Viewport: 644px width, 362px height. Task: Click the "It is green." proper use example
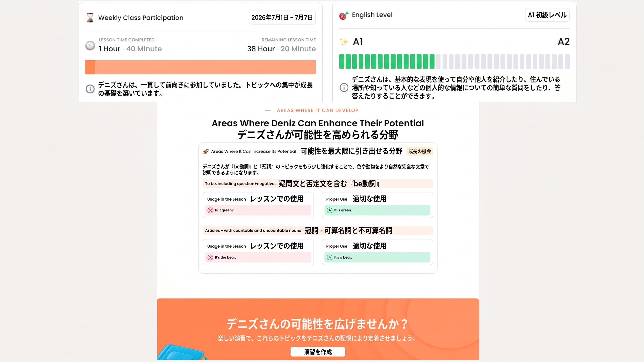click(377, 210)
